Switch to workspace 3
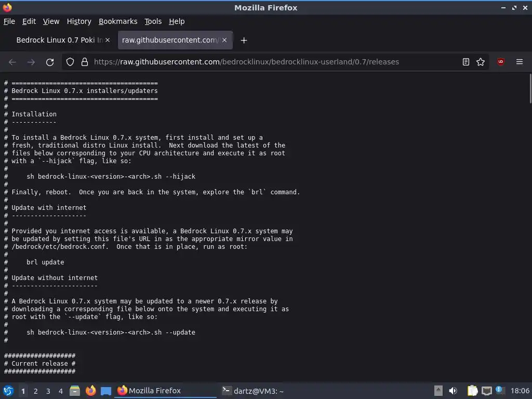The image size is (532, 399). click(48, 391)
